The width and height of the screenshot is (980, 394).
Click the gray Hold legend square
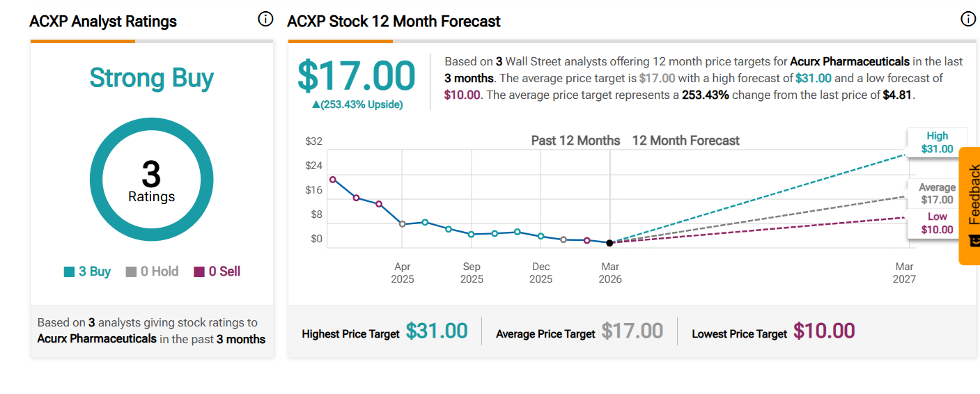[131, 272]
